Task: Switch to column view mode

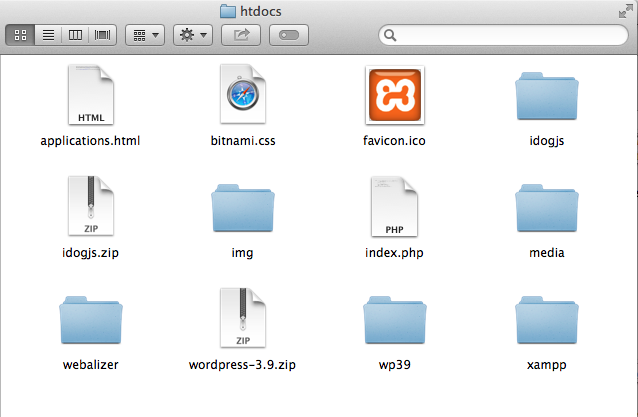Action: coord(75,35)
